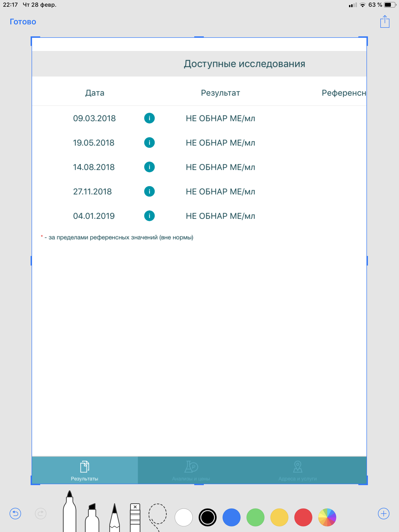This screenshot has height=532, width=399.
Task: Switch to Анализы и цены tab
Action: [x=191, y=471]
